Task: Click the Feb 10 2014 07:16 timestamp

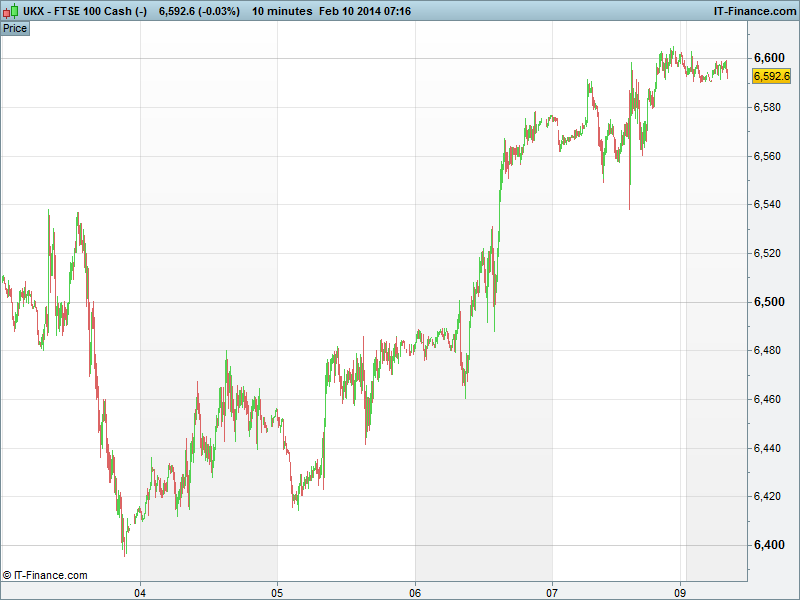Action: click(369, 11)
